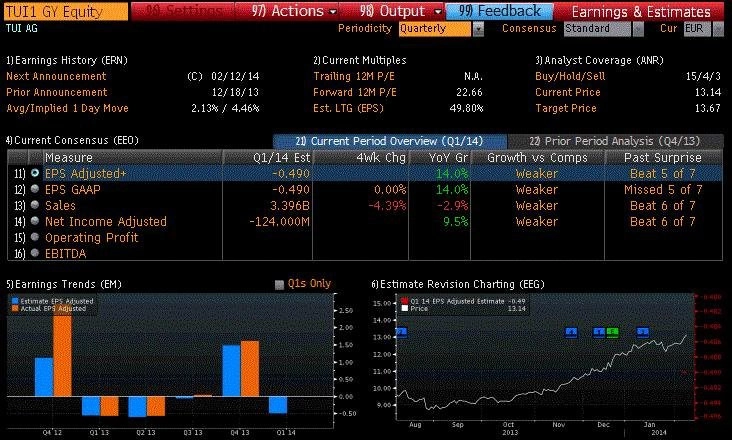Viewport: 732px width, 440px height.
Task: Open 2) Current Multiples section link
Action: [x=359, y=60]
